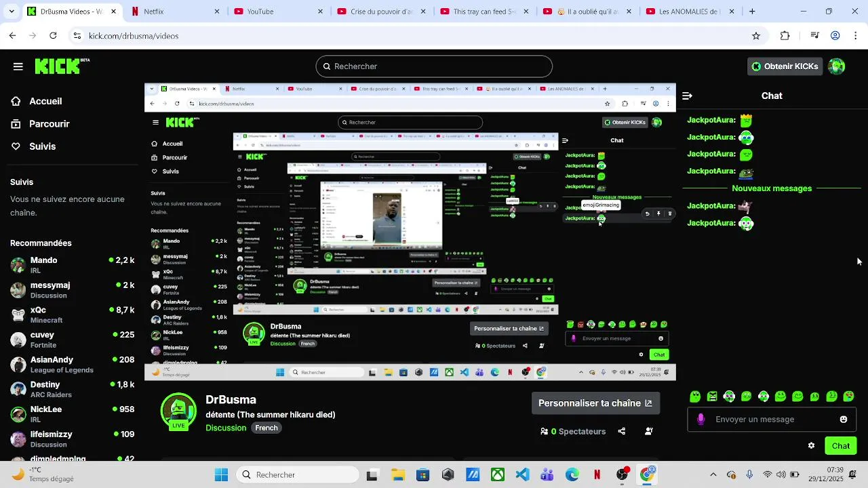Screen dimensions: 868x488
Task: Bookmark this page with star icon
Action: 756,36
